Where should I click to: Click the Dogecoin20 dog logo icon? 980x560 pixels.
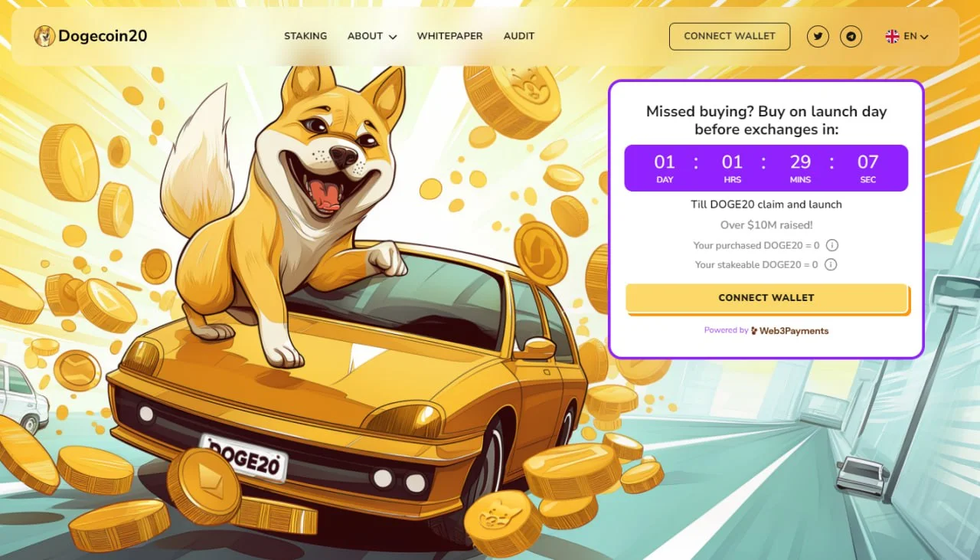tap(44, 36)
